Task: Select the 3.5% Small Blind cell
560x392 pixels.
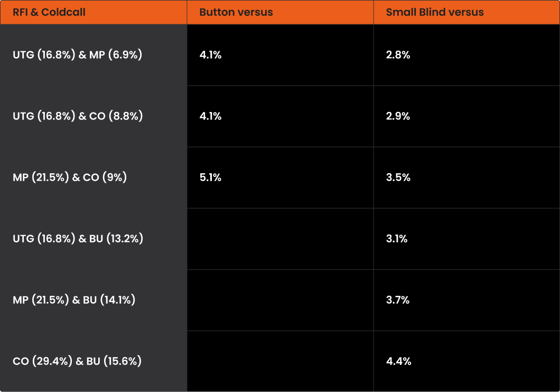Action: pyautogui.click(x=398, y=178)
